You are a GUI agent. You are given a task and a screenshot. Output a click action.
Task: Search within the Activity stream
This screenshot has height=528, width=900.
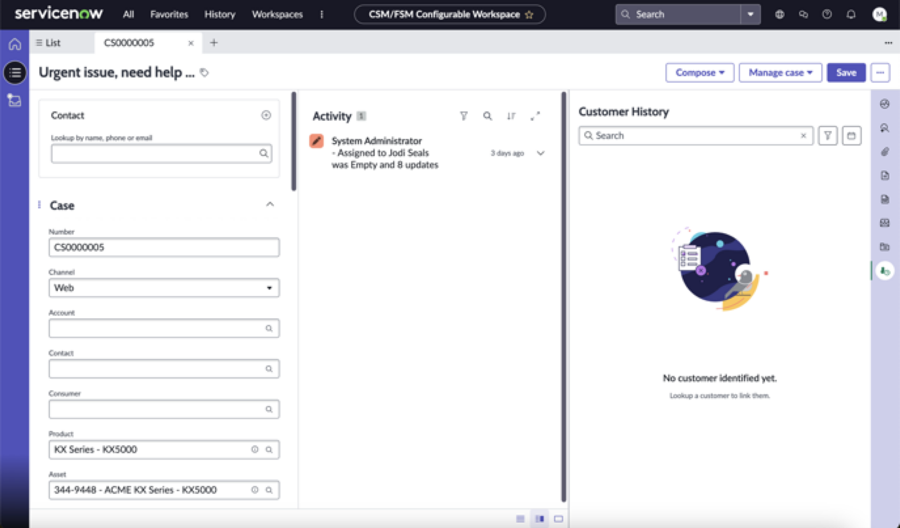click(x=487, y=116)
